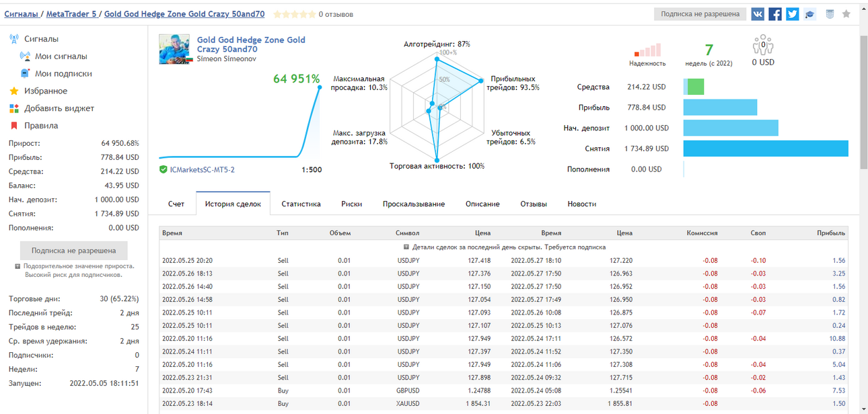The image size is (868, 414).
Task: Open the MetaTrader 5 breadcrumb link
Action: [x=73, y=14]
